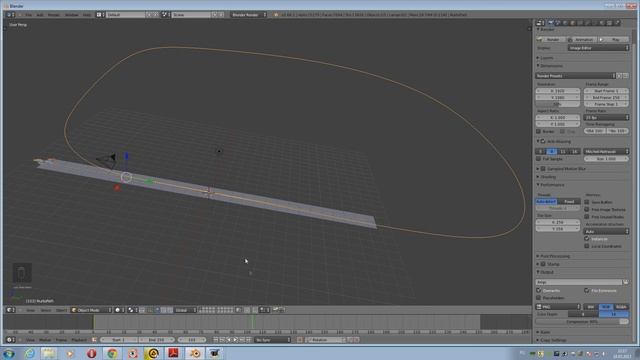Open the Blender Render engine dropdown
This screenshot has height=360, width=640.
pyautogui.click(x=249, y=15)
